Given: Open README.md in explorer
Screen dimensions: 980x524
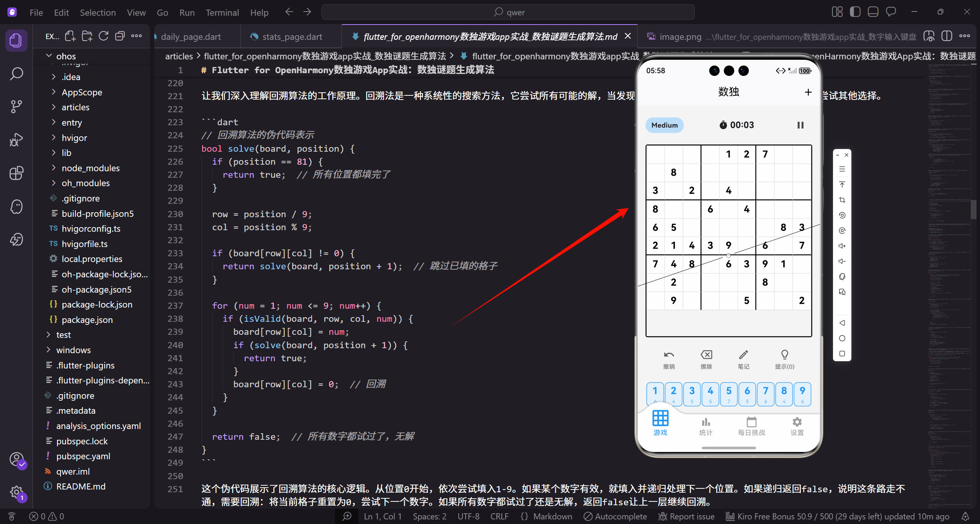Looking at the screenshot, I should [81, 486].
